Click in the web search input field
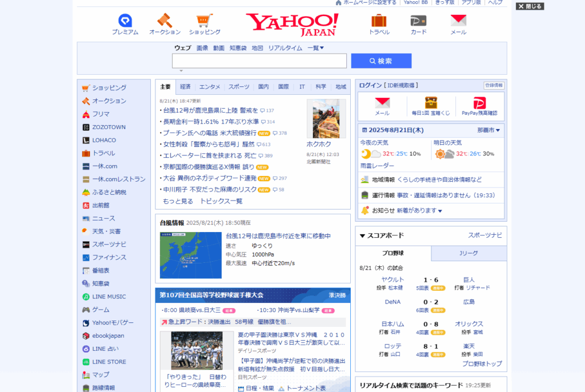This screenshot has width=585, height=392. tap(259, 61)
